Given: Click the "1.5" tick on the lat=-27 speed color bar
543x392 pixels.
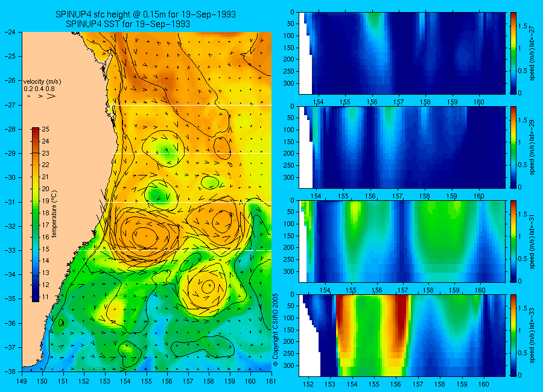Looking at the screenshot, I should click(523, 27).
